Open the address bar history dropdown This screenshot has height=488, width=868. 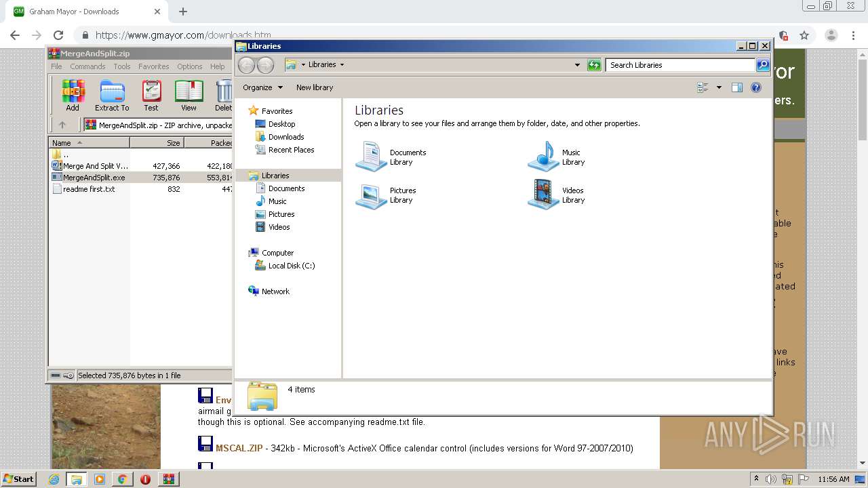(577, 65)
